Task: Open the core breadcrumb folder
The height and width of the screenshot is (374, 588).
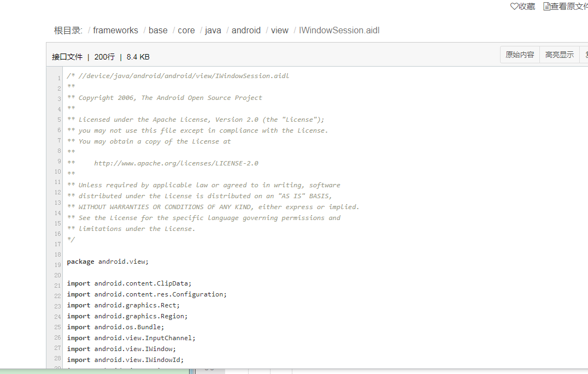Action: click(186, 31)
